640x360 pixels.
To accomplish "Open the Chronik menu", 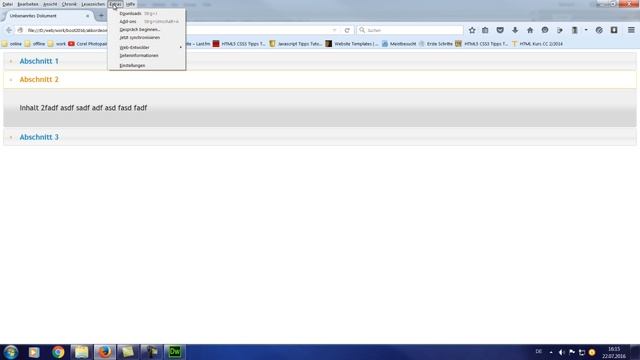I will point(69,4).
